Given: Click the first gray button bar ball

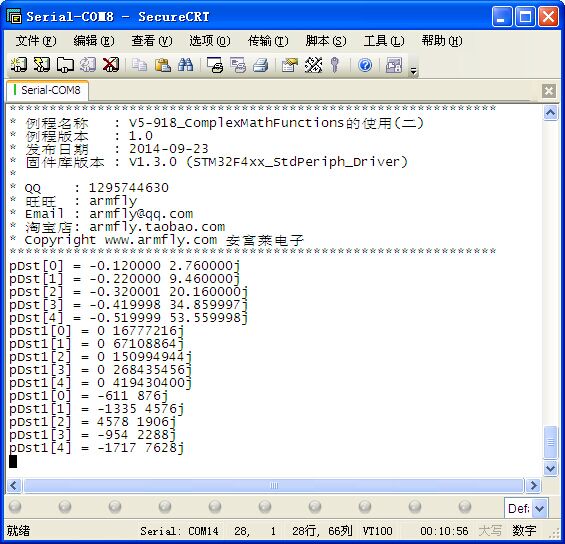Looking at the screenshot, I should tap(15, 506).
